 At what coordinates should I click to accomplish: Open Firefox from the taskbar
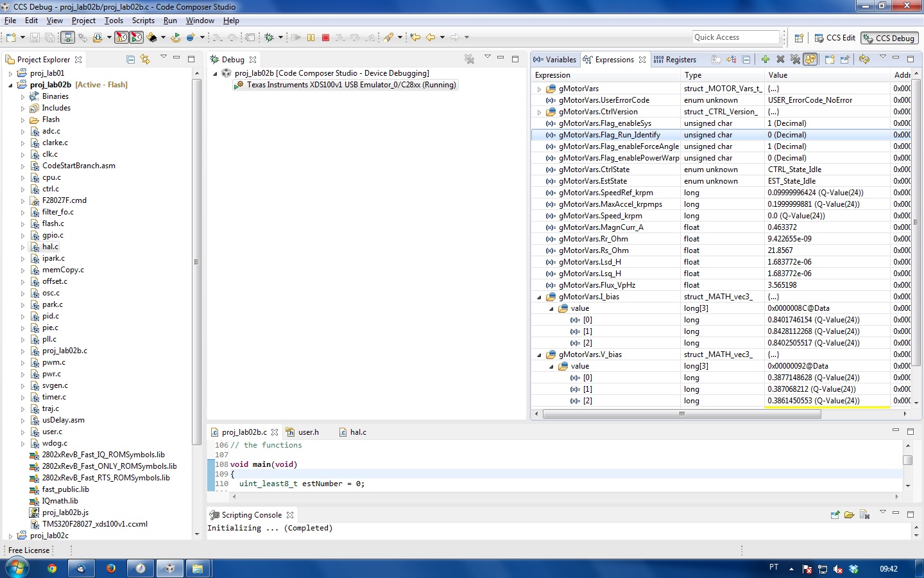click(x=111, y=568)
